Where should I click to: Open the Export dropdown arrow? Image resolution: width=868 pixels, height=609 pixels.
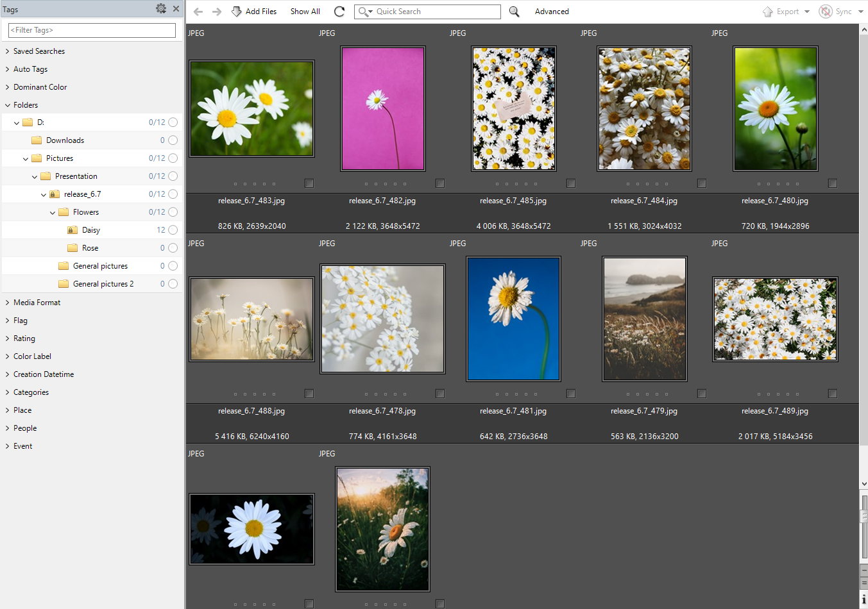point(807,12)
